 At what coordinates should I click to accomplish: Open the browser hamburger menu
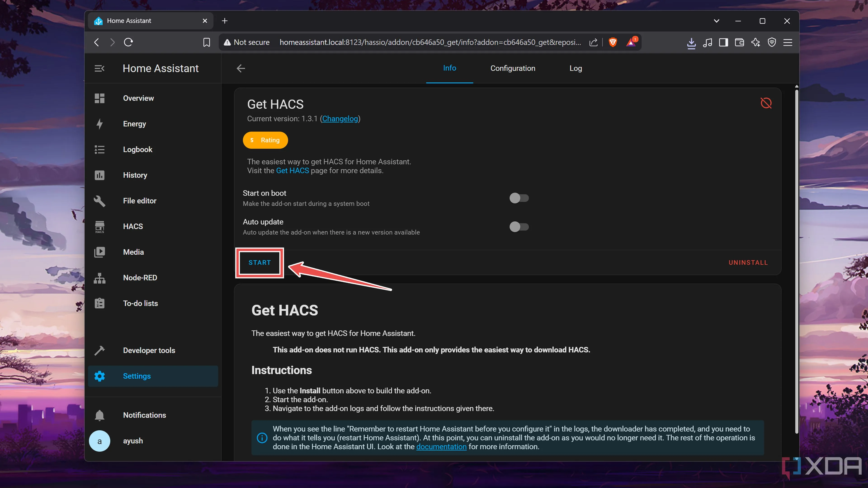(x=788, y=42)
